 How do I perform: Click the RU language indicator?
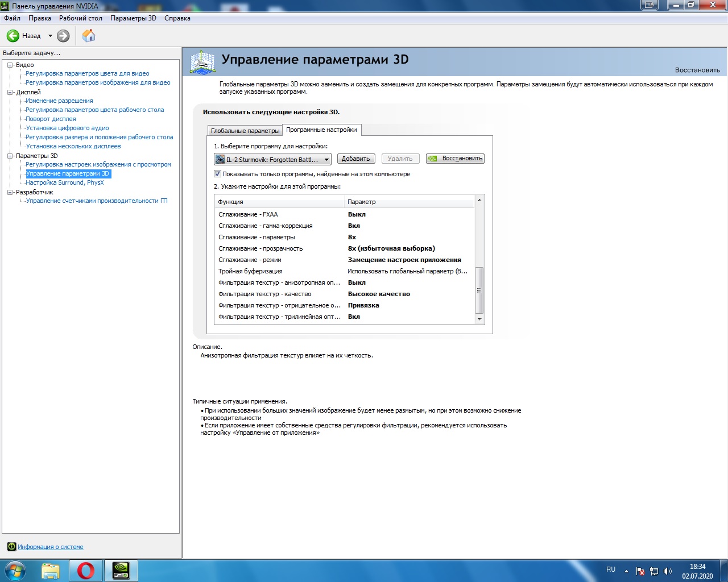(x=611, y=569)
